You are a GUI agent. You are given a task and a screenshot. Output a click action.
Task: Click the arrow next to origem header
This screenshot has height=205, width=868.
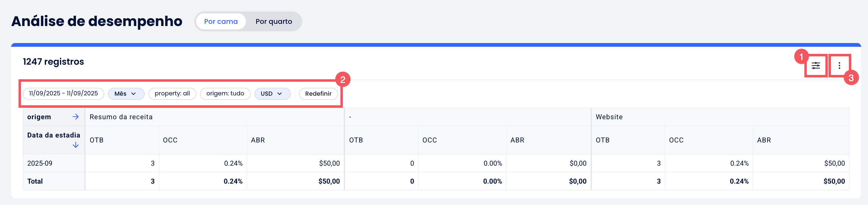coord(75,117)
